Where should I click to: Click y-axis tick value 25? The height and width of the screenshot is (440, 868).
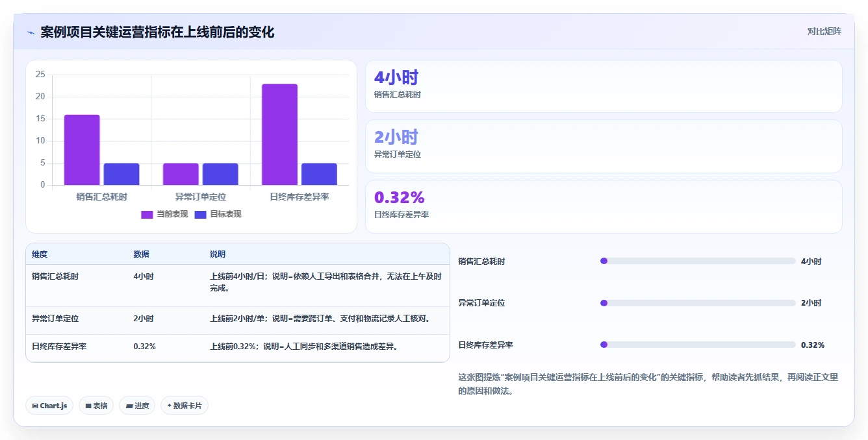(40, 75)
